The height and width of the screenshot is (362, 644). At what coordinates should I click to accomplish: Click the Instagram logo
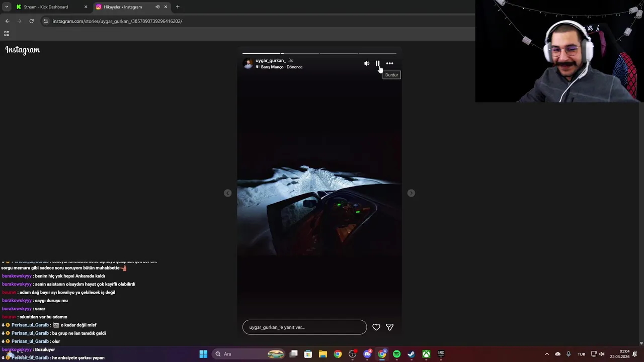[x=23, y=50]
